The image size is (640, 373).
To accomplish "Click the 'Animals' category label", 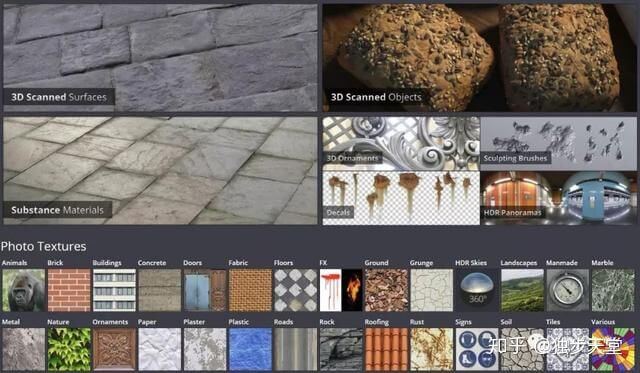I will pyautogui.click(x=14, y=263).
